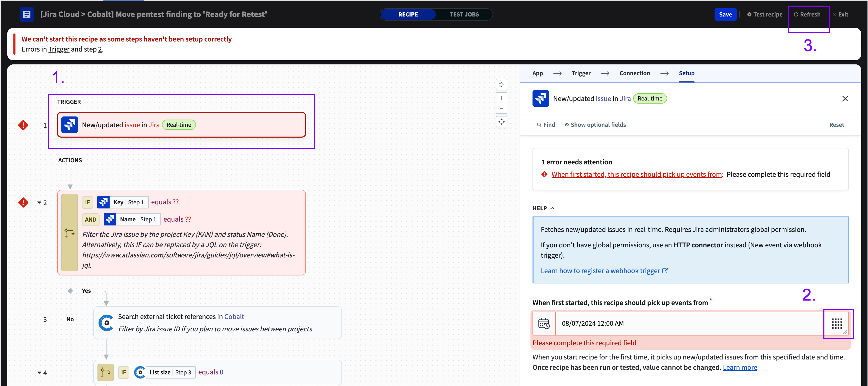
Task: Click the IF branch icon on step 2
Action: (70, 233)
